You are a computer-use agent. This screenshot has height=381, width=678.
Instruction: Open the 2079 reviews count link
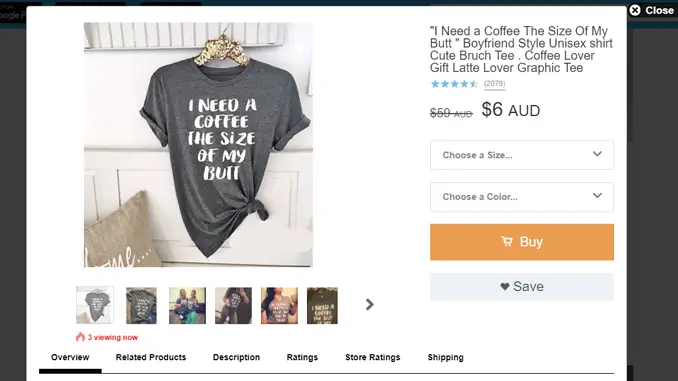tap(495, 83)
